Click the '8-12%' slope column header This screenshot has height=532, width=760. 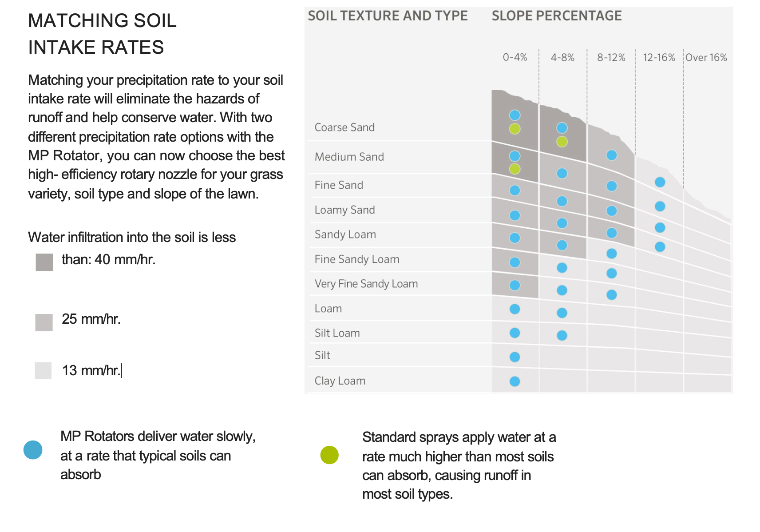pyautogui.click(x=611, y=58)
